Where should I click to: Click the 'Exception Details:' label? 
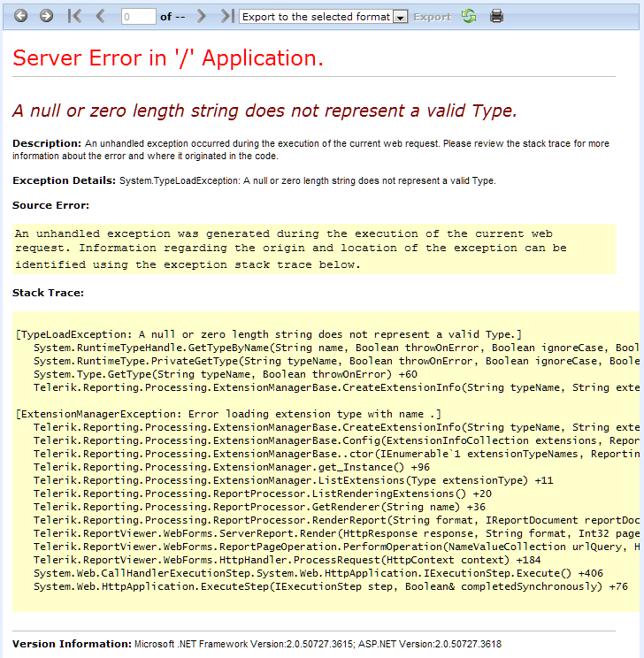(x=64, y=180)
